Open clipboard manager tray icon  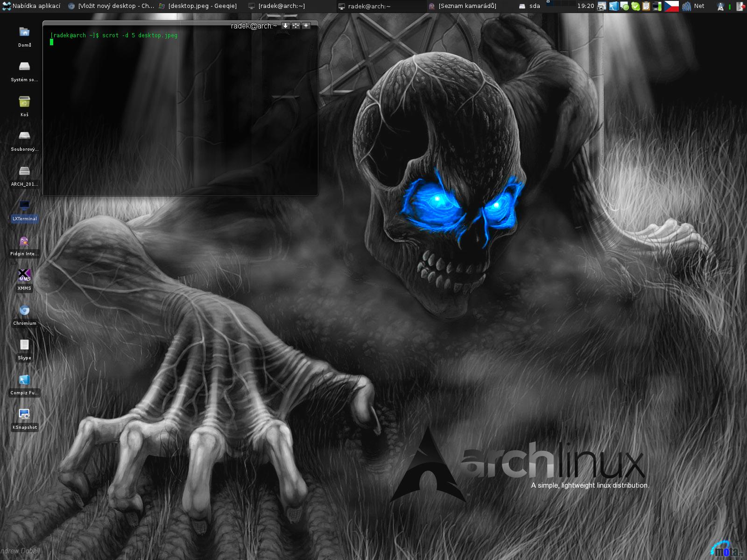(x=646, y=6)
